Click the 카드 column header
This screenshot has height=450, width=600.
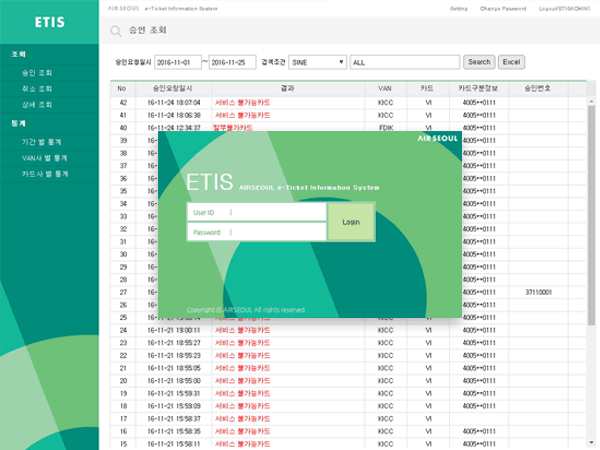(427, 89)
